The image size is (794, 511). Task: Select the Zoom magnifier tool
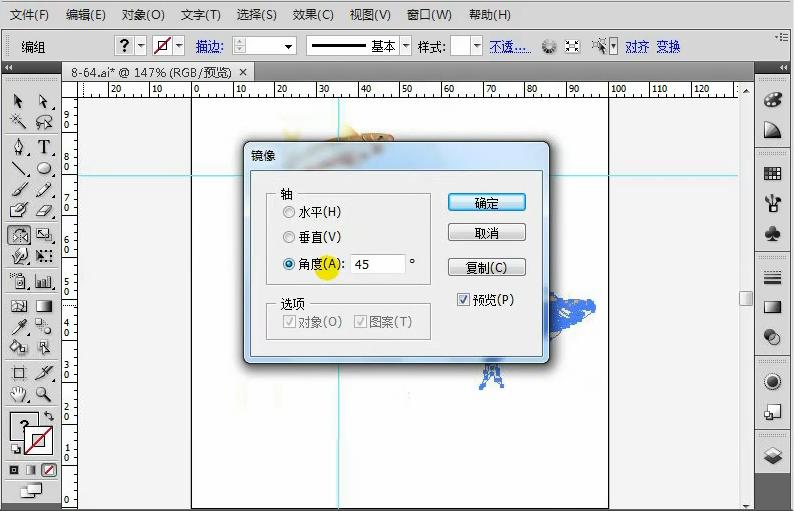[x=44, y=394]
